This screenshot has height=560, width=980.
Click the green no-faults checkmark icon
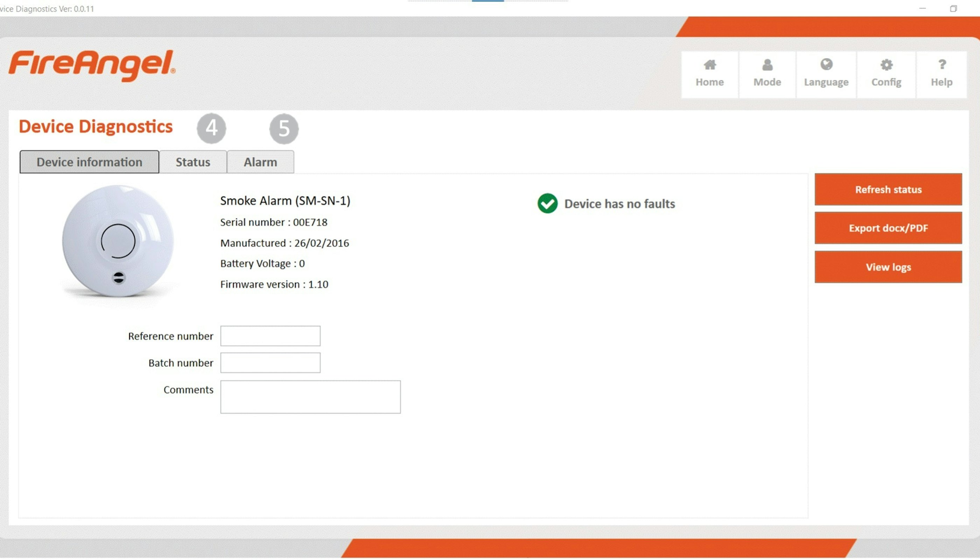coord(547,203)
